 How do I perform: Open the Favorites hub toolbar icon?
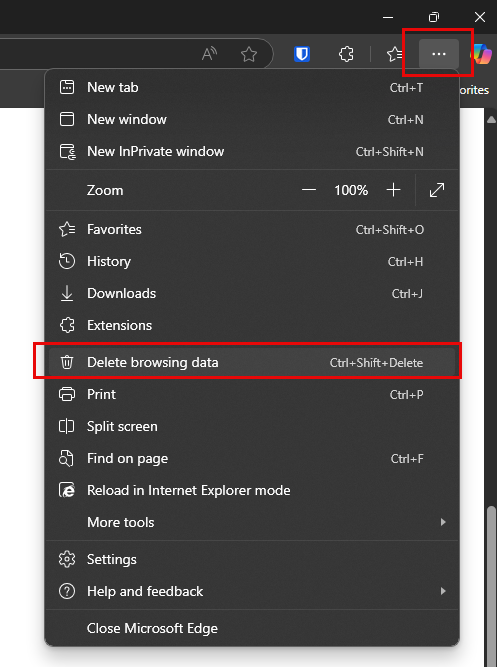tap(394, 54)
